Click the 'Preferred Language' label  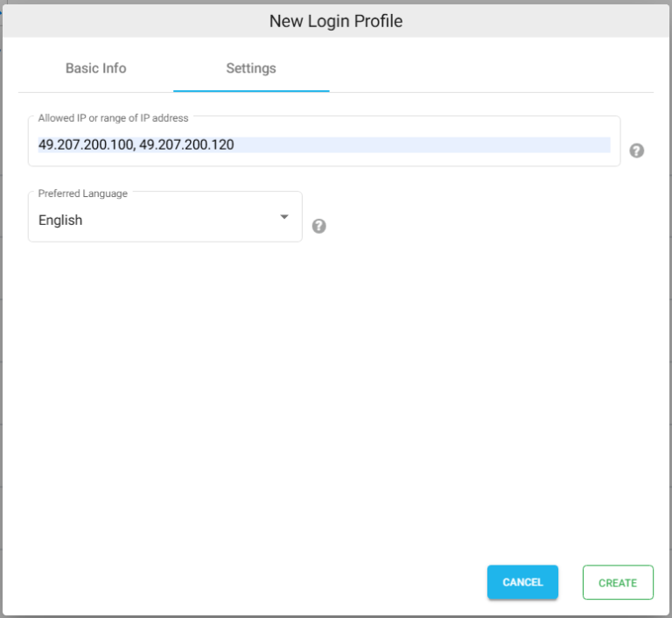click(x=83, y=193)
